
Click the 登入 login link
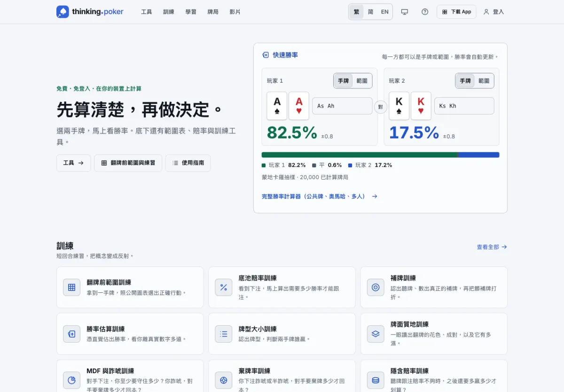point(493,12)
